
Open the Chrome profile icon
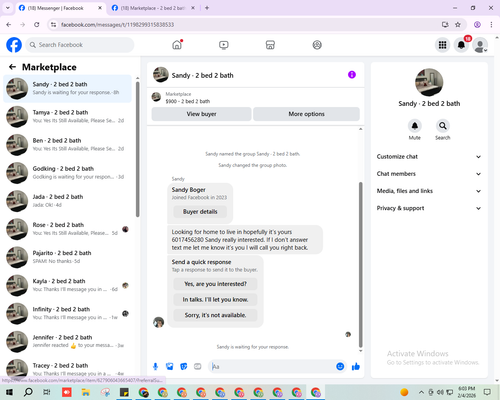[477, 24]
